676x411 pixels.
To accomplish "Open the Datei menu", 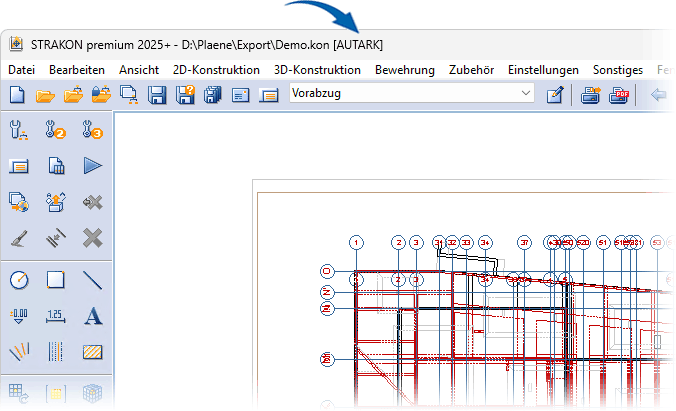I will [x=21, y=70].
